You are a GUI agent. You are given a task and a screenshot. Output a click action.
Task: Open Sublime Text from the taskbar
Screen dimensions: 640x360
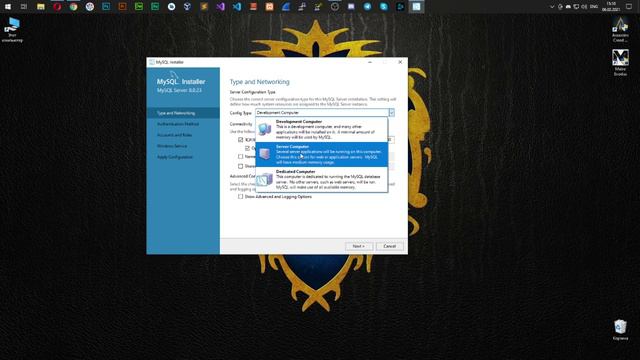(204, 7)
